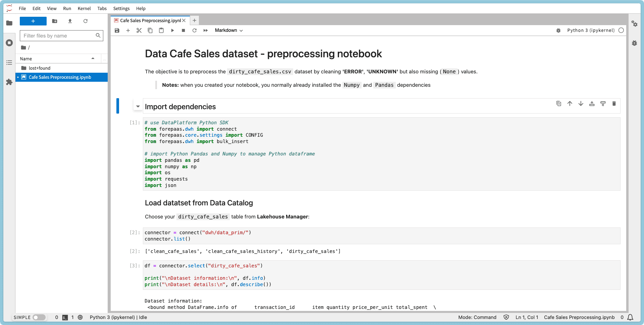Go to root folder breadcrumb icon
The height and width of the screenshot is (325, 644).
[x=23, y=48]
